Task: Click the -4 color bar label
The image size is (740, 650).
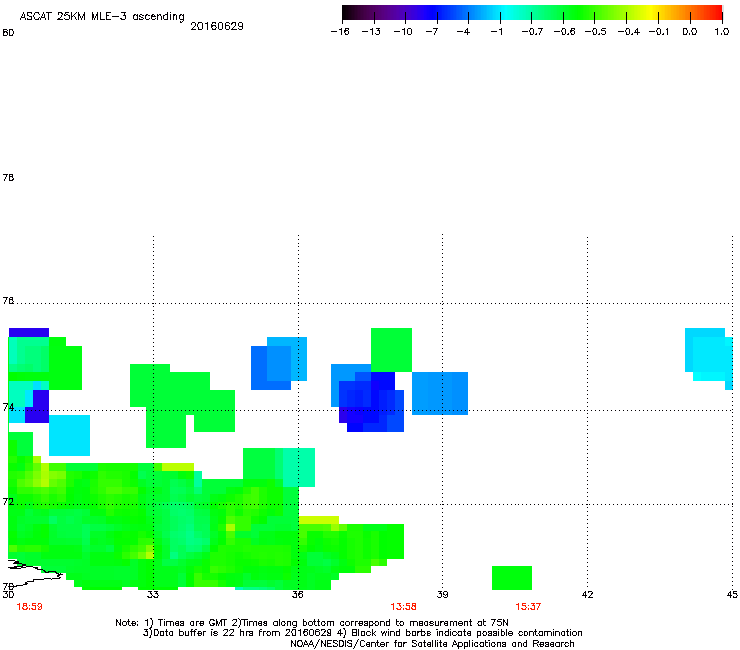Action: coord(463,32)
